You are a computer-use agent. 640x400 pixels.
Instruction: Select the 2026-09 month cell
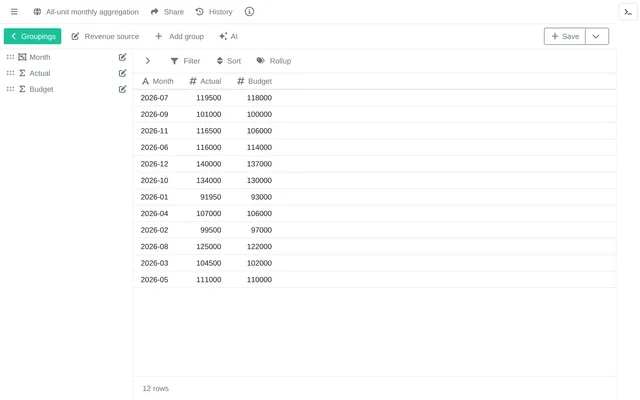coord(154,114)
